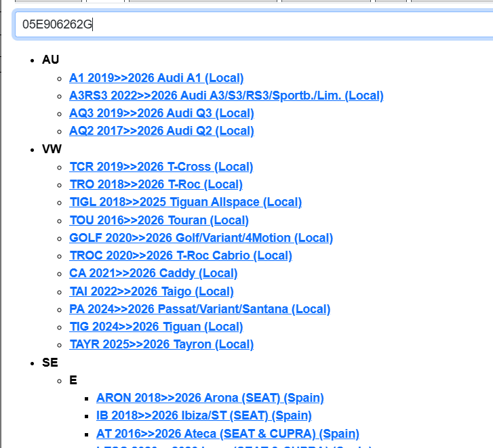Open the Golf/Variant/4Motion 2020>>2026 link

tap(201, 238)
